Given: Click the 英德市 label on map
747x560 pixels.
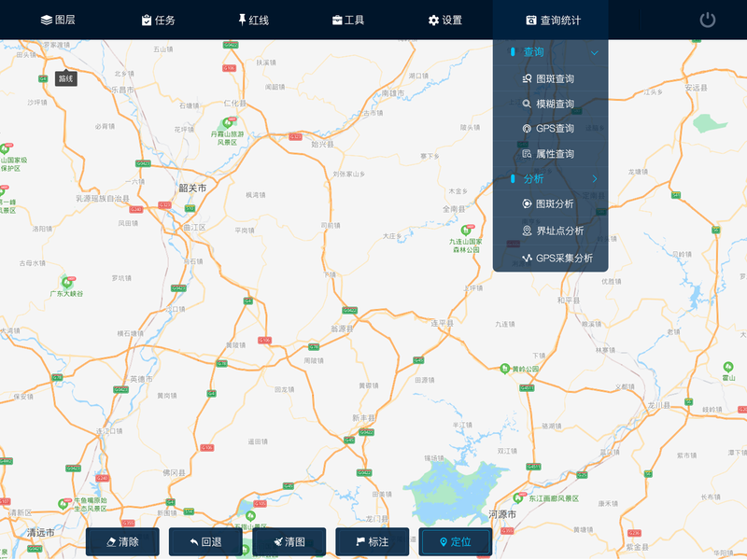Looking at the screenshot, I should 142,379.
